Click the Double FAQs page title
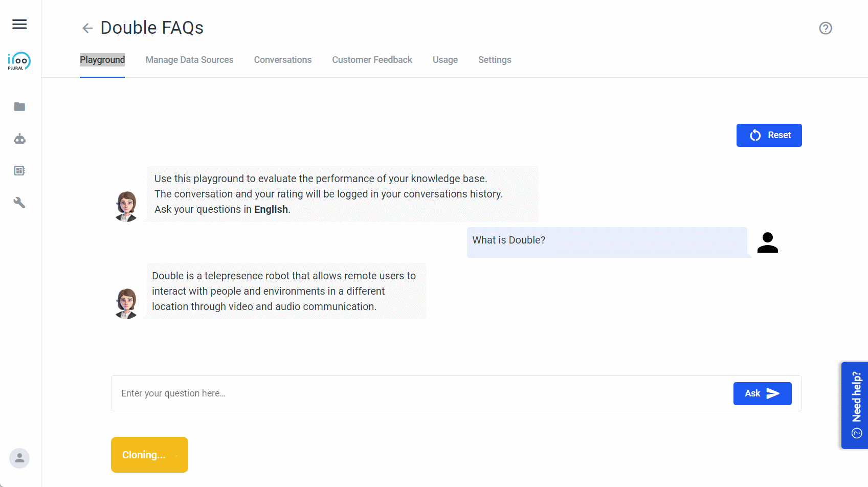Image resolution: width=868 pixels, height=487 pixels. pyautogui.click(x=152, y=28)
